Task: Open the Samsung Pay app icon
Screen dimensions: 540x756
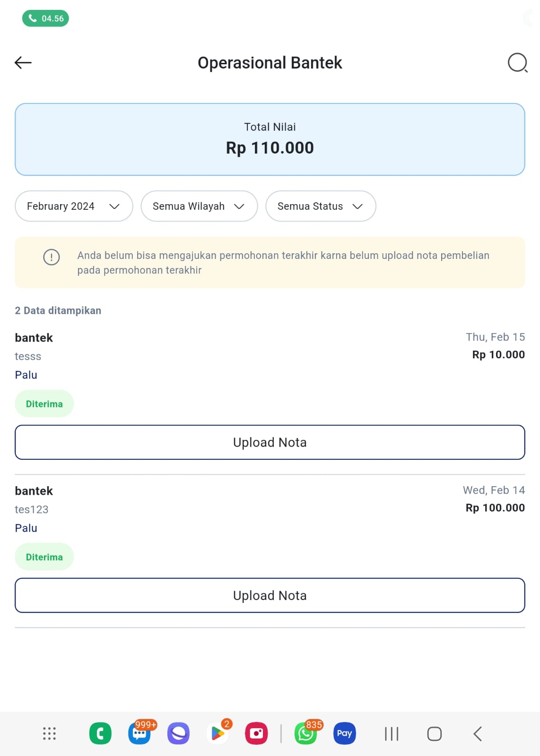Action: tap(344, 733)
